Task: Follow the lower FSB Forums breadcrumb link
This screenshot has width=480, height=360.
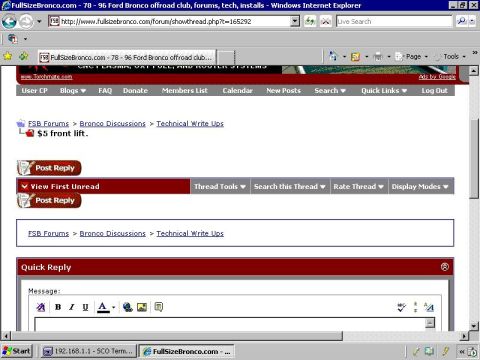Action: (48, 234)
